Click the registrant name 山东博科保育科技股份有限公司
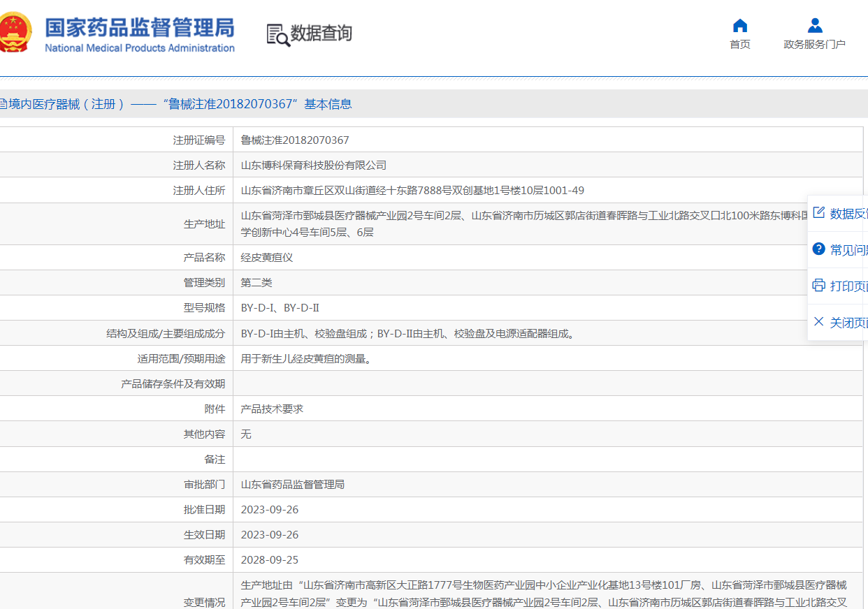 [313, 166]
